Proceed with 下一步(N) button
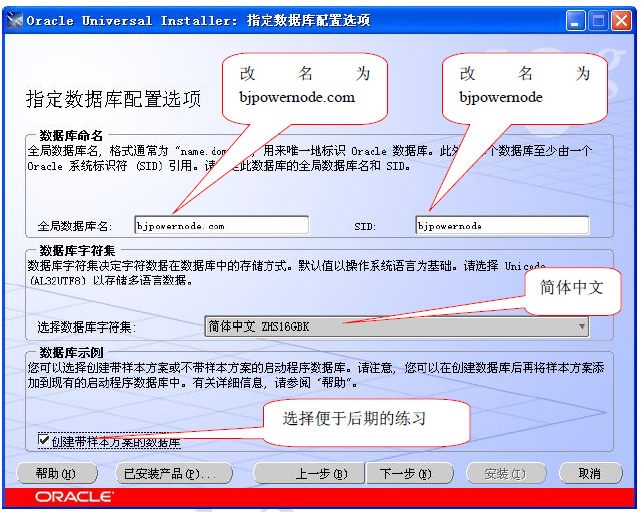The height and width of the screenshot is (512, 641). click(410, 474)
